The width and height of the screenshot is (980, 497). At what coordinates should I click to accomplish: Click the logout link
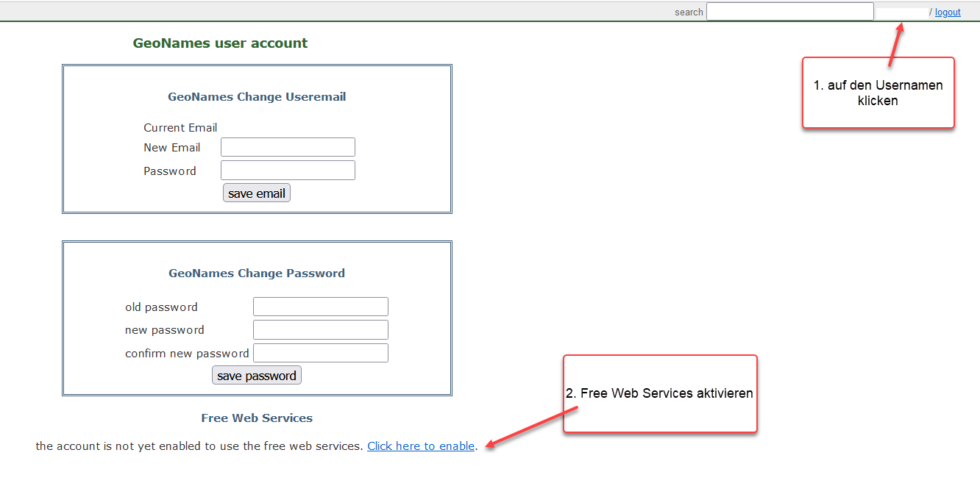tap(948, 12)
